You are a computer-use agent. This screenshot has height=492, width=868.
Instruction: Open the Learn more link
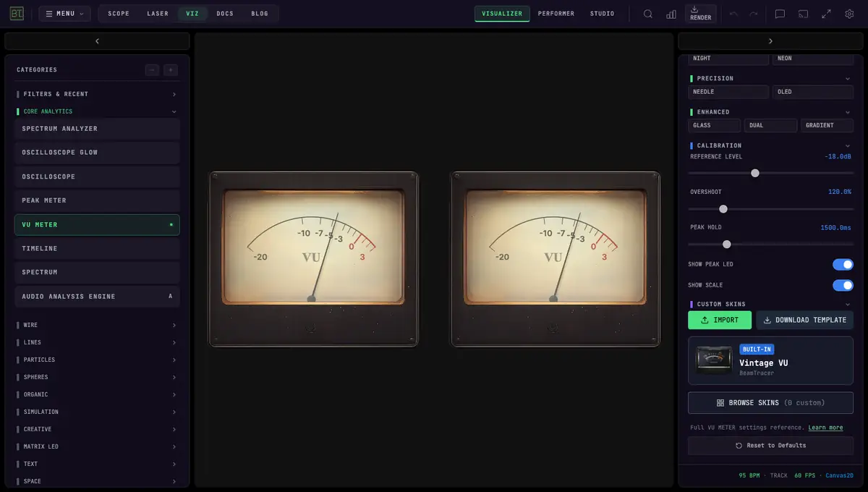click(x=825, y=428)
